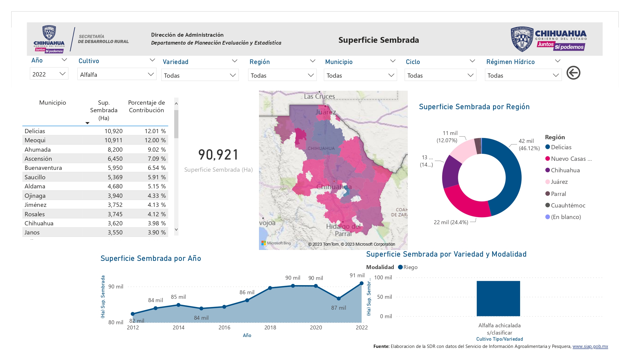Viewport: 630px width, 364px height.
Task: Open the Región Todas dropdown
Action: pos(282,75)
